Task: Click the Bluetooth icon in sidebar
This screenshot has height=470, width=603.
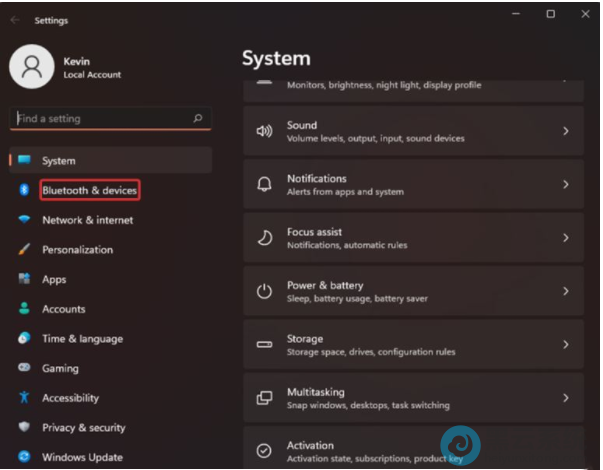Action: click(24, 190)
